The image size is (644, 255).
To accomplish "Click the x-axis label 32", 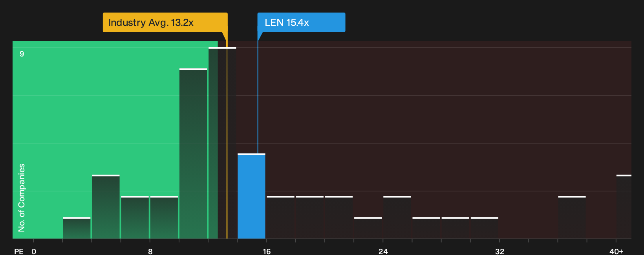I will 499,251.
